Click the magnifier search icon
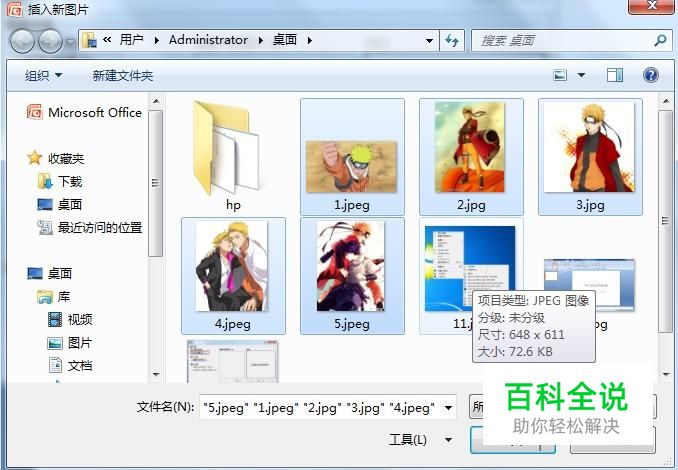 (660, 41)
